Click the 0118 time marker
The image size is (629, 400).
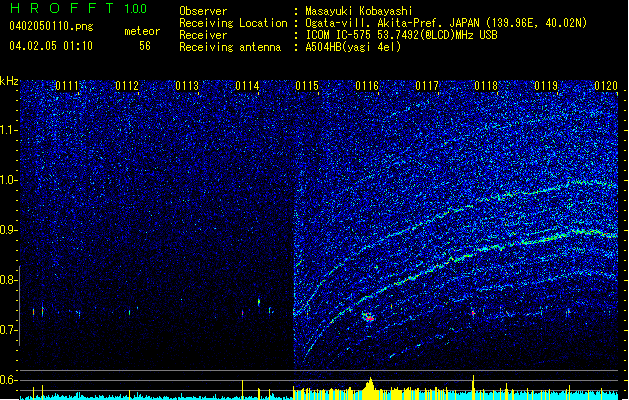(486, 86)
